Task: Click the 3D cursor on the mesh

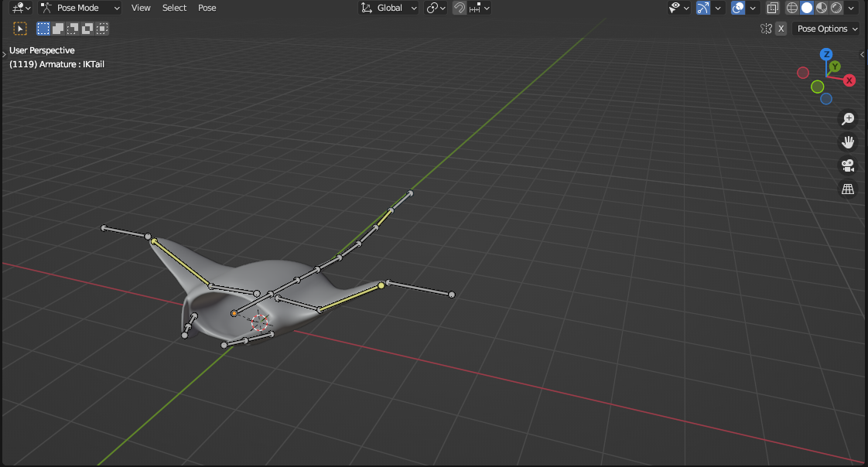Action: coord(259,322)
